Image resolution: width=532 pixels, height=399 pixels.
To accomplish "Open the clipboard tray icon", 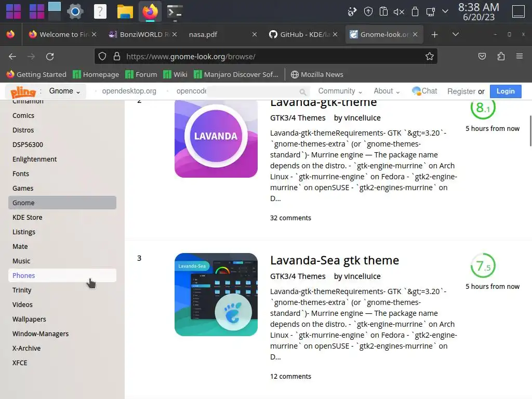I will click(x=383, y=12).
